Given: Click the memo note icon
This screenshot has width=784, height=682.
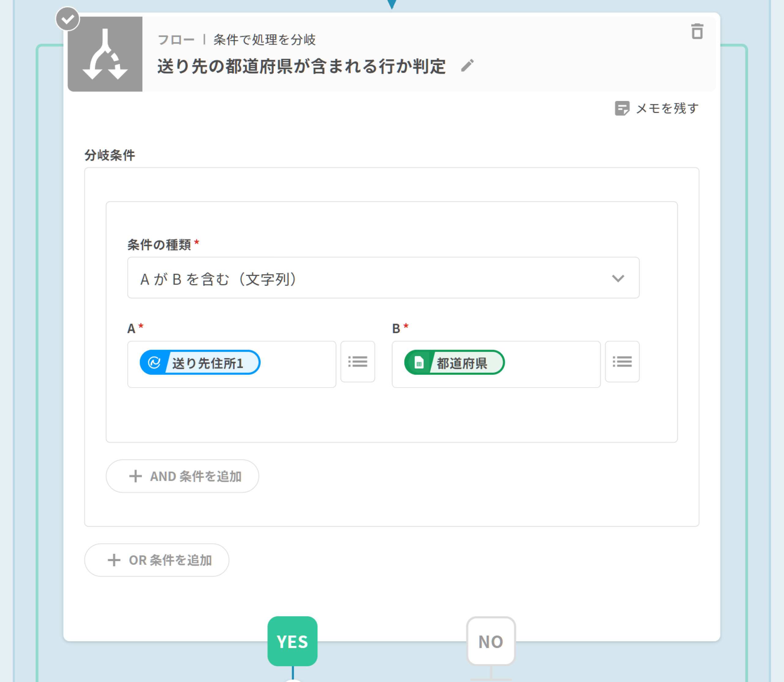Looking at the screenshot, I should pos(622,108).
